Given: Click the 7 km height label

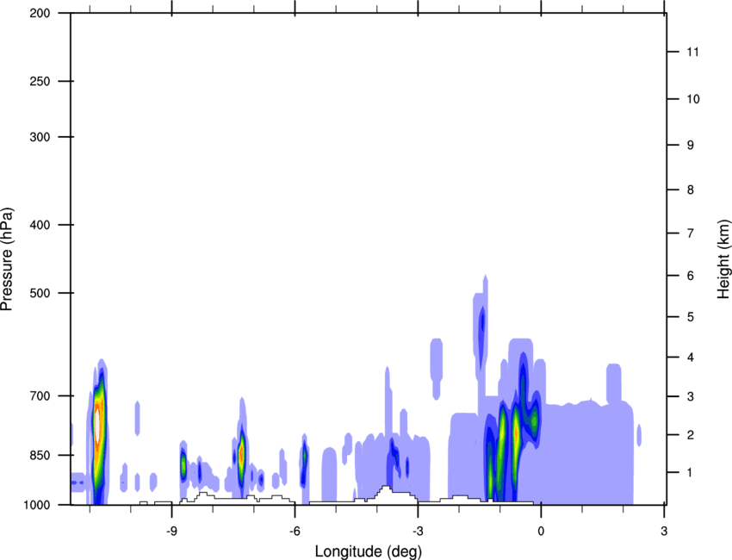Looking at the screenshot, I should (x=691, y=233).
